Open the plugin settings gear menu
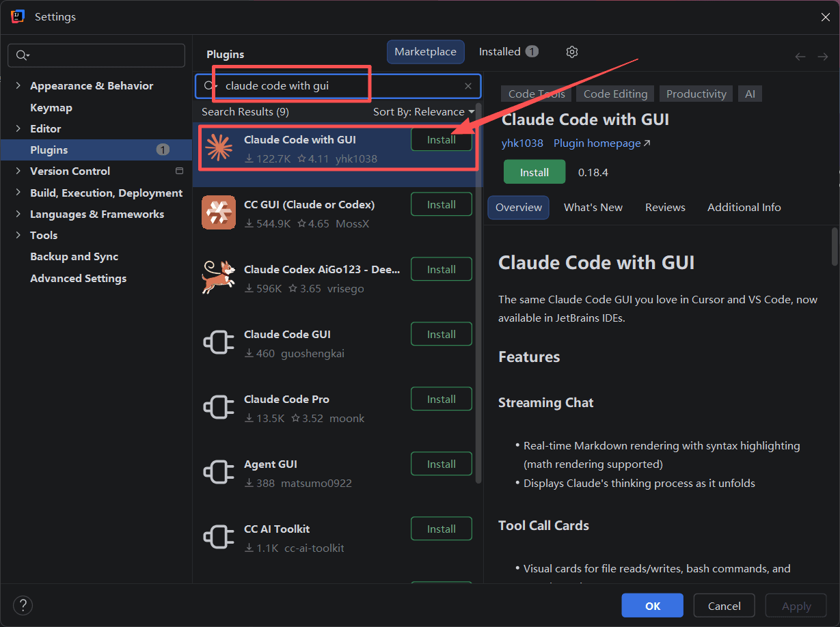The height and width of the screenshot is (627, 840). (572, 52)
